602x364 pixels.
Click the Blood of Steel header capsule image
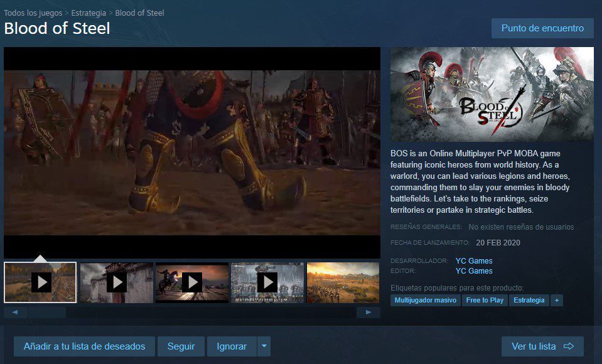tap(492, 95)
